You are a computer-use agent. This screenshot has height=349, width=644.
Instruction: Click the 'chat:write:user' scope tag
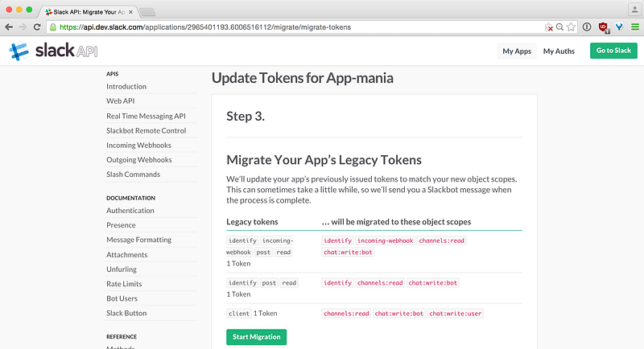point(455,314)
